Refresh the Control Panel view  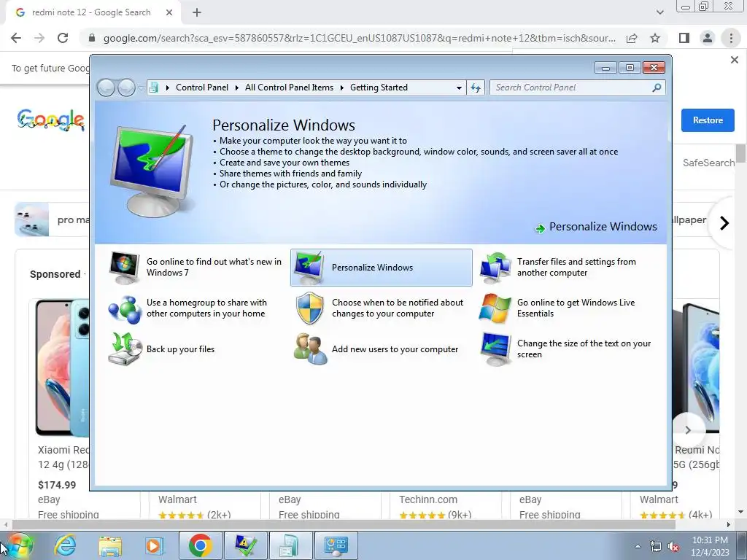click(476, 87)
